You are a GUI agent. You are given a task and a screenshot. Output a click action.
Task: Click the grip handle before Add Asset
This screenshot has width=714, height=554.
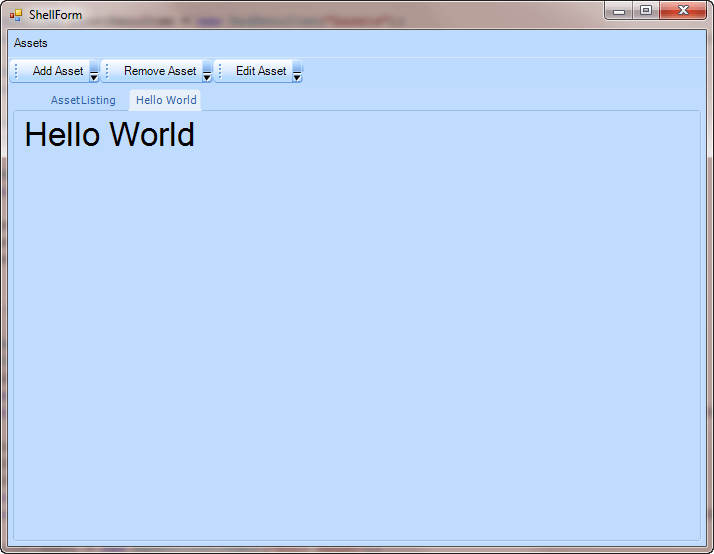(x=16, y=71)
